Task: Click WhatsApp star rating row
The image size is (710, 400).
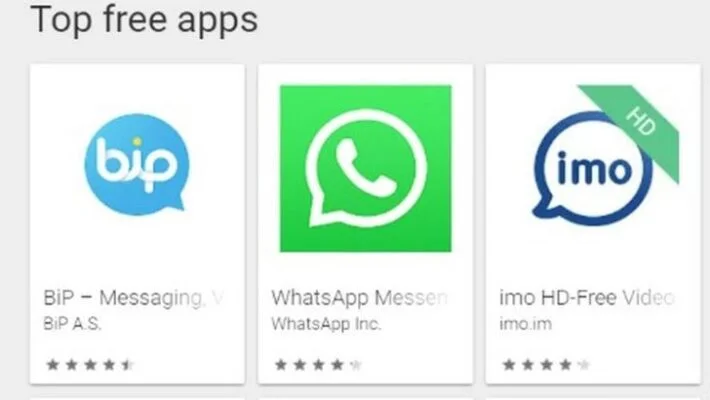Action: (x=318, y=364)
